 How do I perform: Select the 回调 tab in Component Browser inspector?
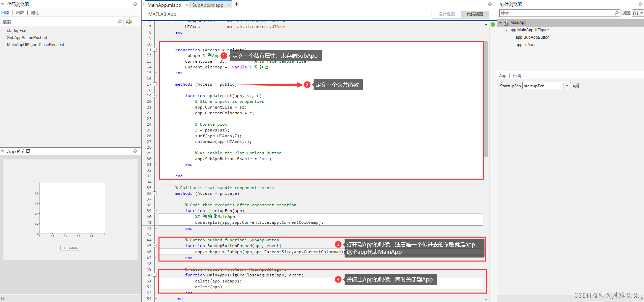(517, 76)
